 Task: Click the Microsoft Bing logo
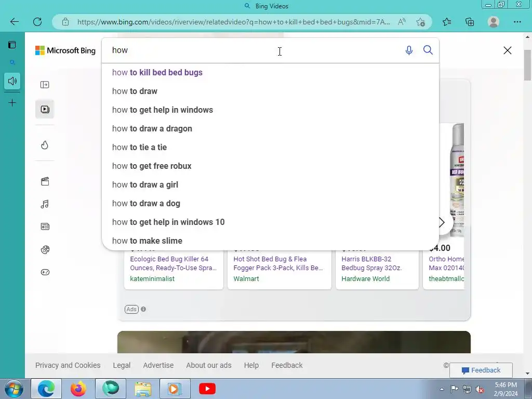[65, 50]
